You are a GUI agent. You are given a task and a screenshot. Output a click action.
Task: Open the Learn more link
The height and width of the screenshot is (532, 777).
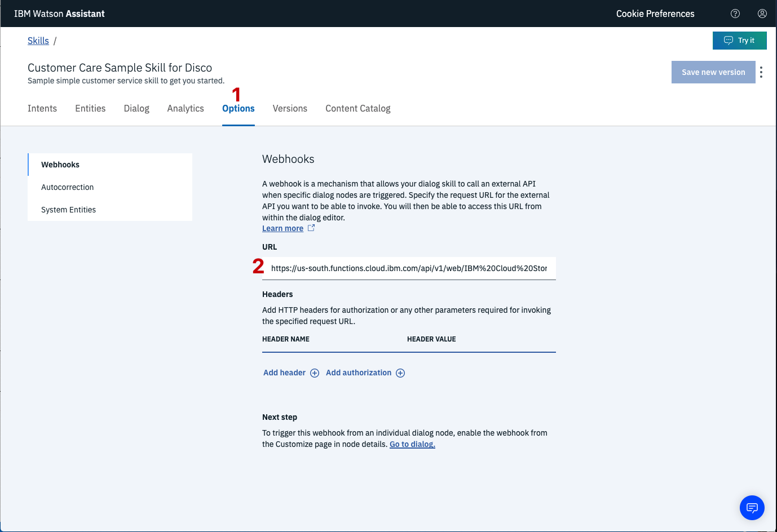tap(282, 228)
